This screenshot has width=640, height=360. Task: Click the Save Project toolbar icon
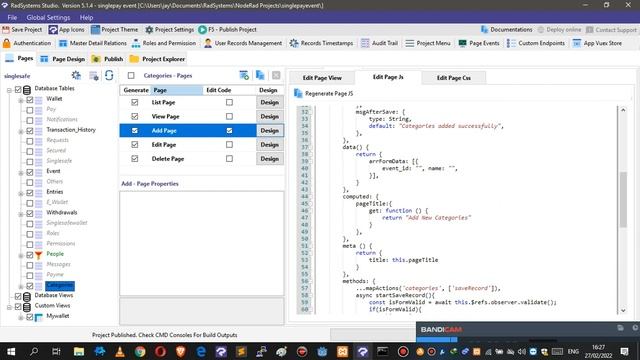pos(6,29)
